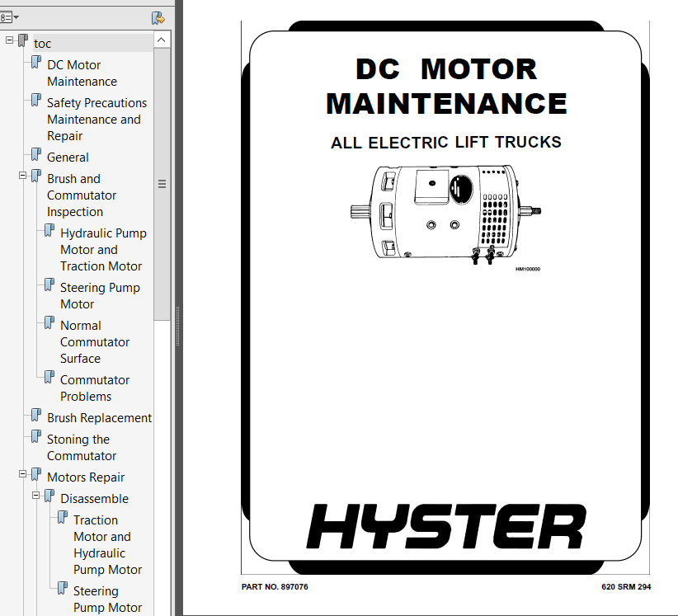Open Brush and Commutator Inspection bookmark
This screenshot has width=678, height=616.
(x=82, y=195)
